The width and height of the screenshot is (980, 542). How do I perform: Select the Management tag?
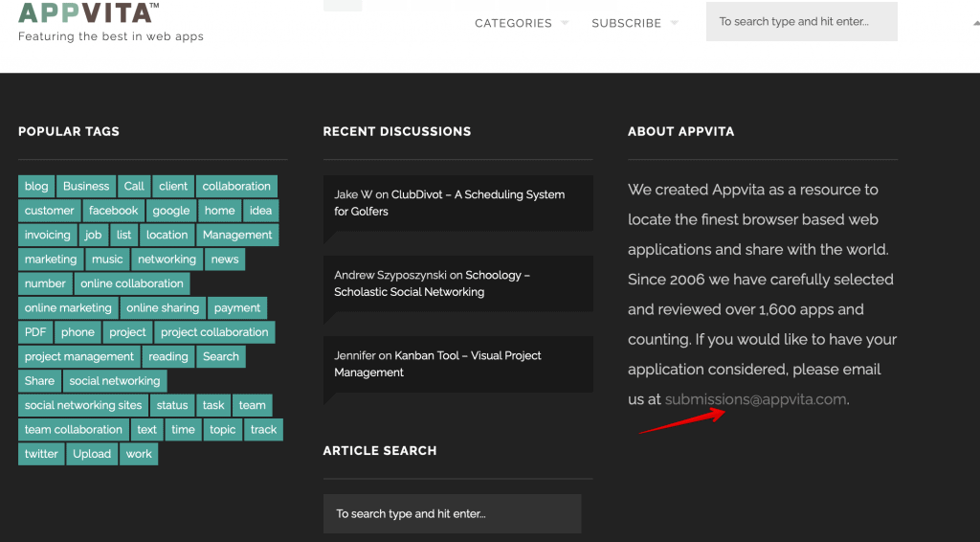point(237,235)
